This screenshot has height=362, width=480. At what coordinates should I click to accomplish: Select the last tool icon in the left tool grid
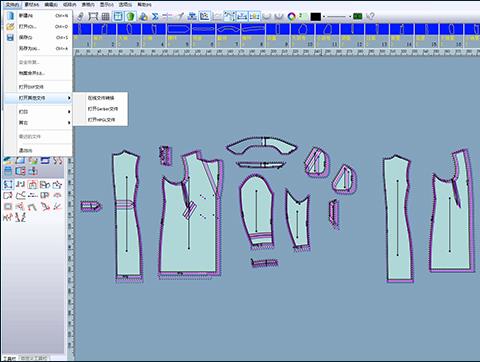coord(21,218)
